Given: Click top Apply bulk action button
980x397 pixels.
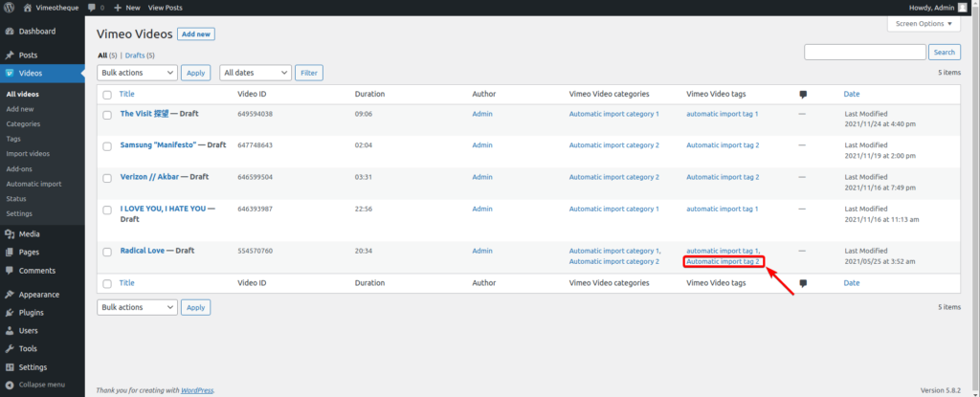Looking at the screenshot, I should tap(195, 73).
